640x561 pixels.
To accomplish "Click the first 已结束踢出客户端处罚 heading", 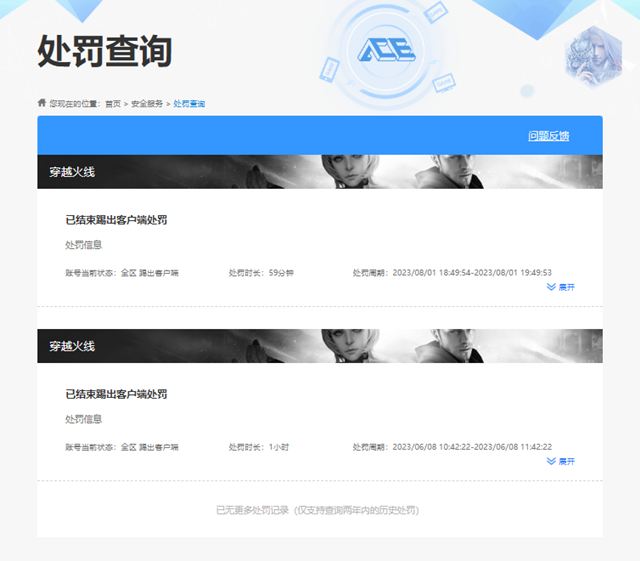I will pyautogui.click(x=116, y=220).
